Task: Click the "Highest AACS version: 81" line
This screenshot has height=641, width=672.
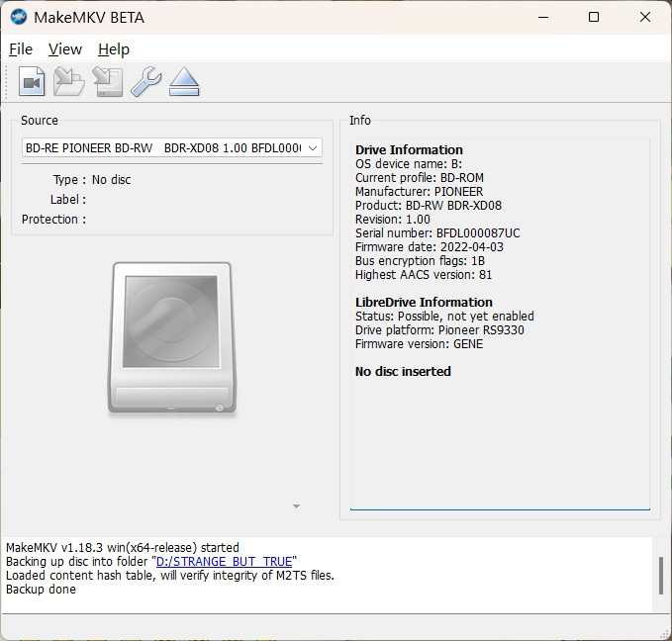Action: click(424, 275)
